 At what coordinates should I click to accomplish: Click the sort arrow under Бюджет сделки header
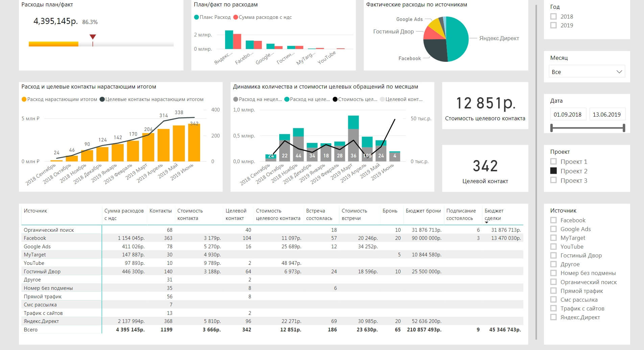pos(486,223)
